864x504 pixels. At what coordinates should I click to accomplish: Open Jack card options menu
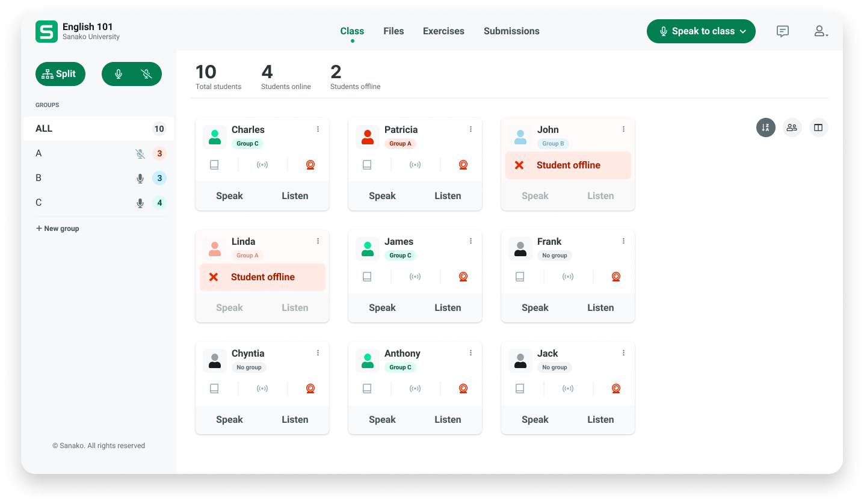(x=623, y=353)
